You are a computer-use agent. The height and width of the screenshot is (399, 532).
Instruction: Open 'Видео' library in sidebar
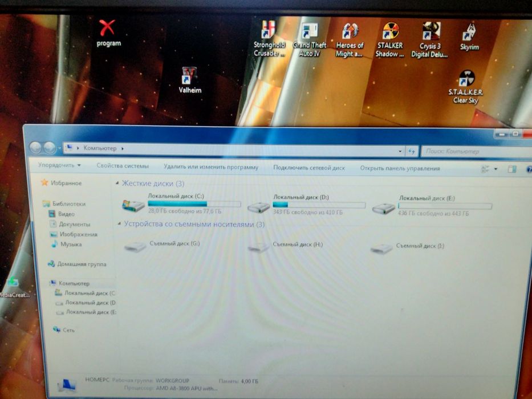(66, 214)
